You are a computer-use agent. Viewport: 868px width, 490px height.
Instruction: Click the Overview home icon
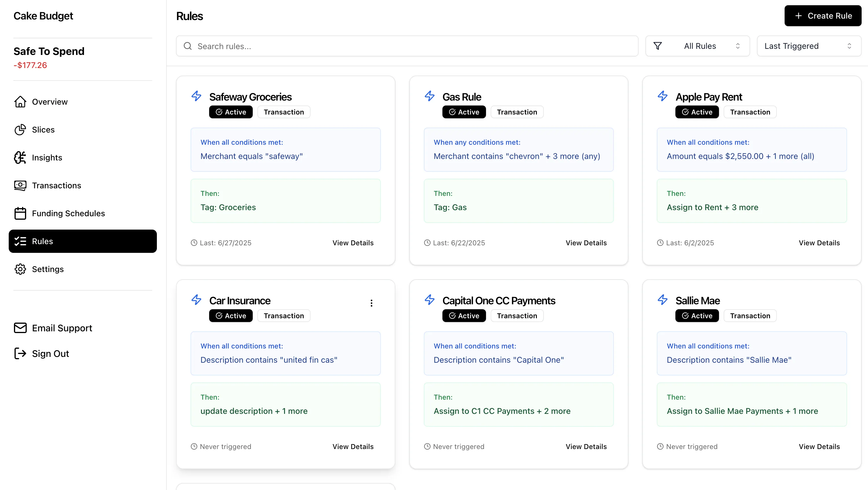coord(20,102)
